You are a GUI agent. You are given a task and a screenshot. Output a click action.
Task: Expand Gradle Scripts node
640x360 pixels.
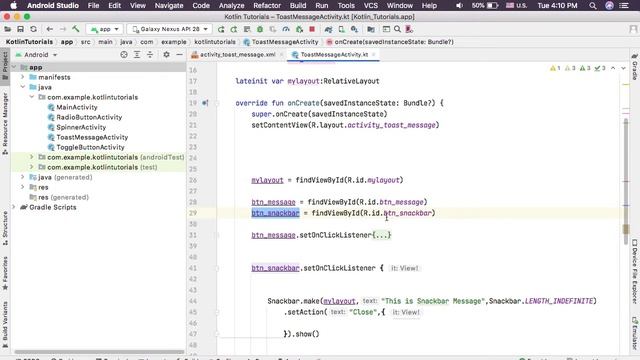tap(14, 207)
